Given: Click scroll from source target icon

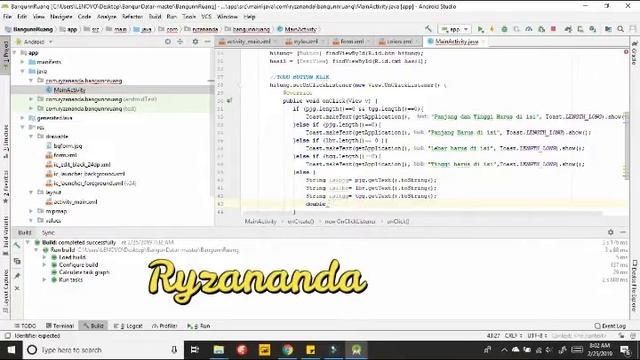Looking at the screenshot, I should (168, 42).
